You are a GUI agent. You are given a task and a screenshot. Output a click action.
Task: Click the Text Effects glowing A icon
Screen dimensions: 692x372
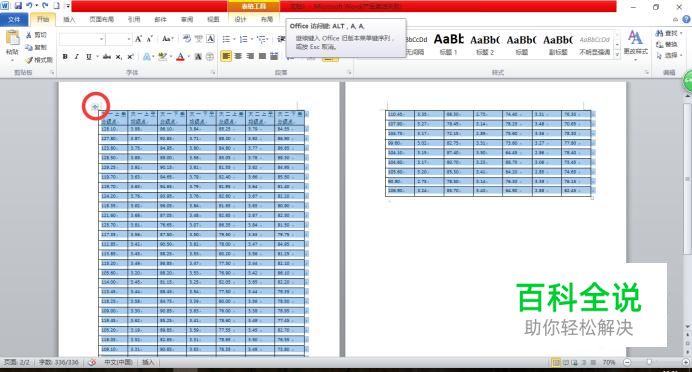pos(147,56)
